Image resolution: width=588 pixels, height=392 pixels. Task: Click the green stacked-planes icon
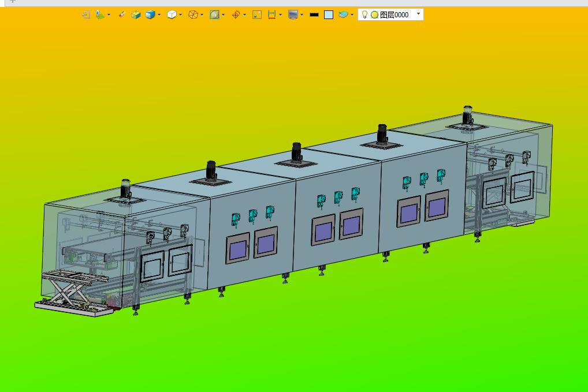click(100, 14)
